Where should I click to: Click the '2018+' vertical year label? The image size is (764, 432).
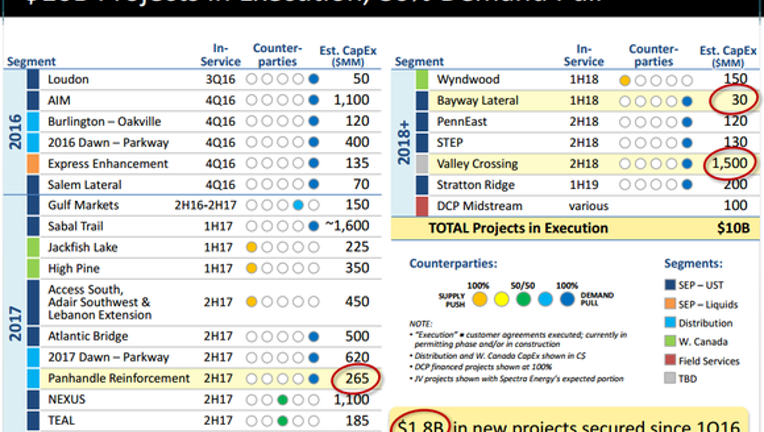(403, 143)
